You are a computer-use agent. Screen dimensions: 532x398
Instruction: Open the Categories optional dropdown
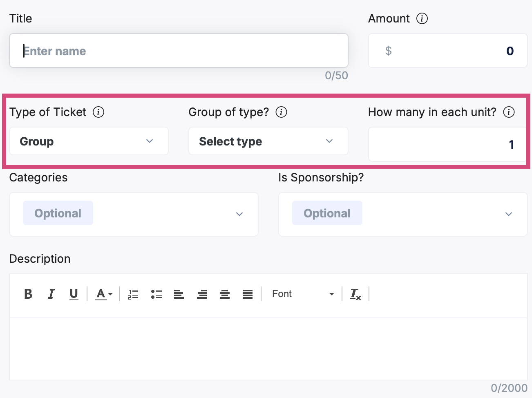[134, 214]
